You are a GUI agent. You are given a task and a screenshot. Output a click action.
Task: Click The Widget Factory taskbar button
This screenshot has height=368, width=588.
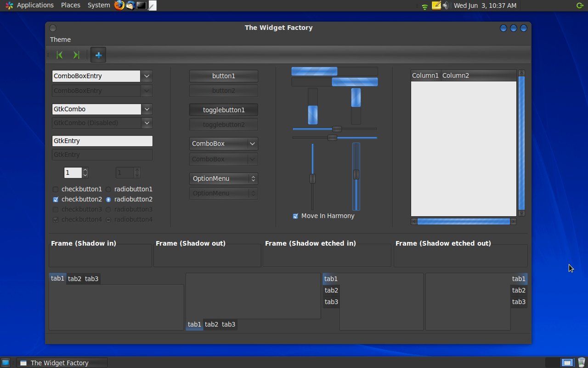point(62,362)
